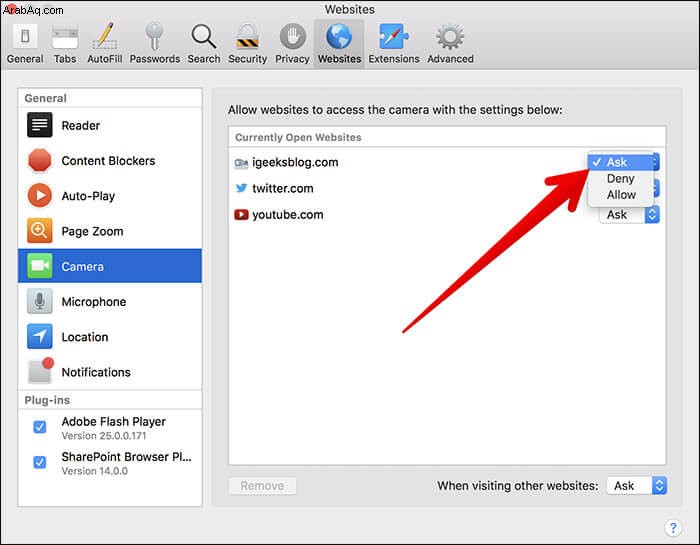Image resolution: width=700 pixels, height=545 pixels.
Task: Open the General preferences icon
Action: click(25, 36)
